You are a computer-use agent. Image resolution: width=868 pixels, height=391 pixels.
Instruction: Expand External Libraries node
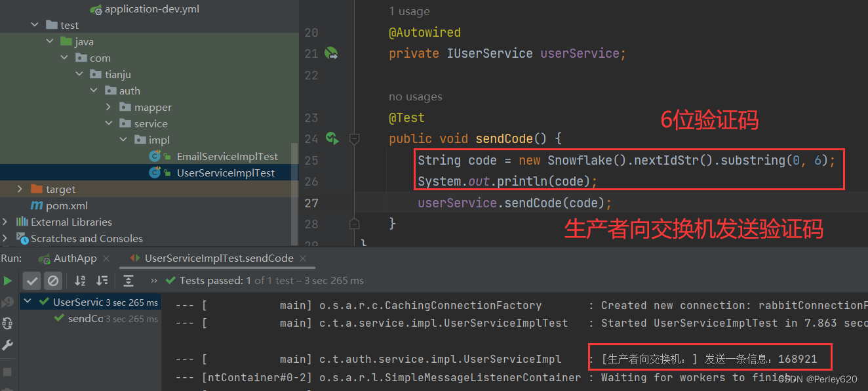pos(6,222)
